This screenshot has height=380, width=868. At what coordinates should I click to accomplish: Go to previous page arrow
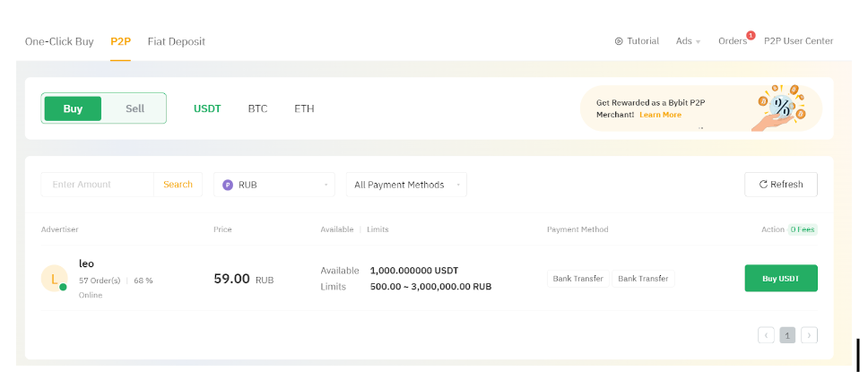(x=766, y=335)
